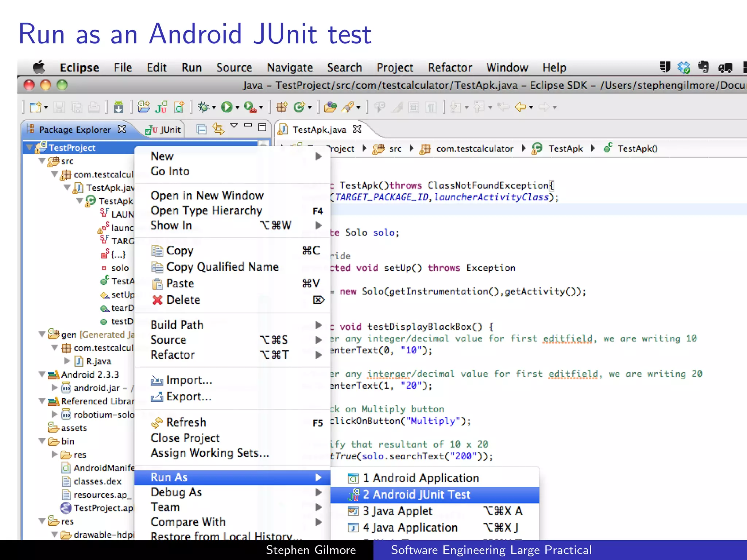Image resolution: width=747 pixels, height=560 pixels.
Task: Select 1 Android Application in submenu
Action: pyautogui.click(x=435, y=478)
